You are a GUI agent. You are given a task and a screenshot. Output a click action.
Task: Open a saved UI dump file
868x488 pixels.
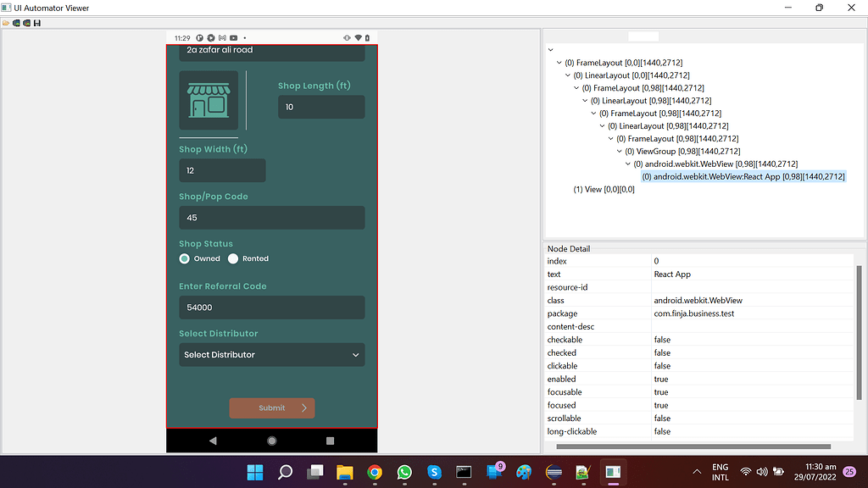click(x=6, y=23)
